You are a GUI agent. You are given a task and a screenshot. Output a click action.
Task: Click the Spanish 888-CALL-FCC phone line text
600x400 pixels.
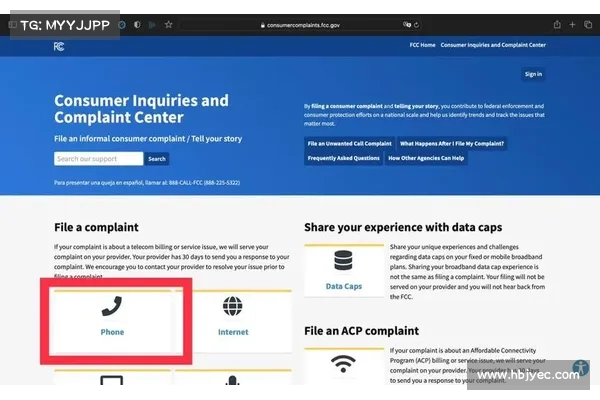147,183
